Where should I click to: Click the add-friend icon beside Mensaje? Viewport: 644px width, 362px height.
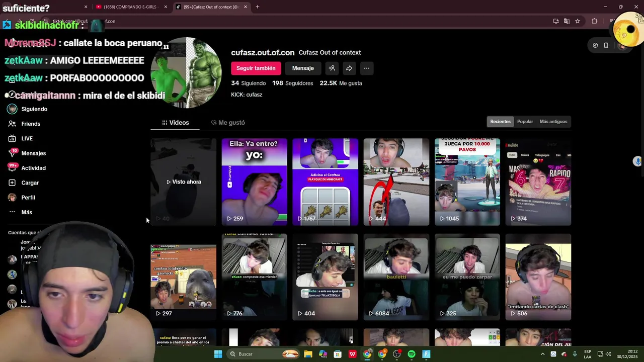[x=332, y=68]
